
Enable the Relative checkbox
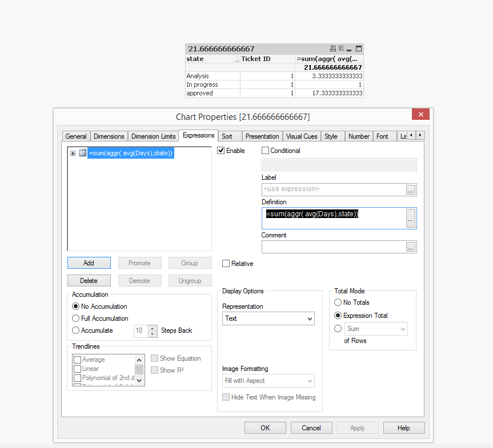pos(226,264)
